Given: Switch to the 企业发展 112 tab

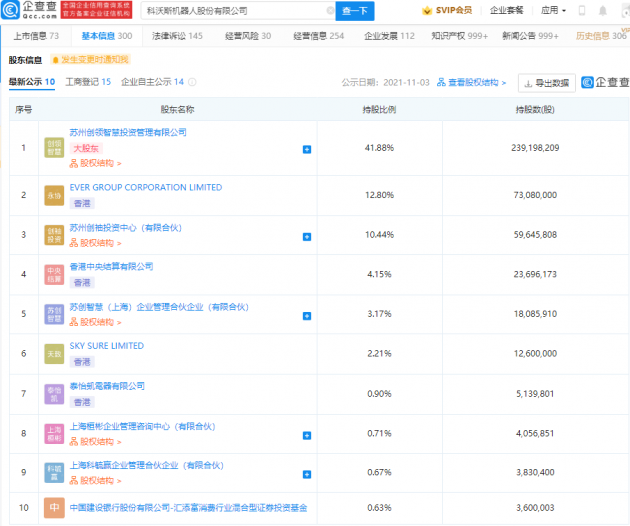Looking at the screenshot, I should point(389,36).
